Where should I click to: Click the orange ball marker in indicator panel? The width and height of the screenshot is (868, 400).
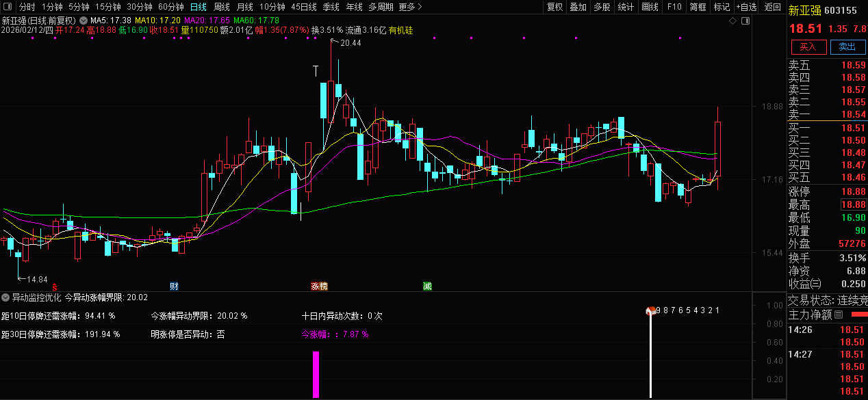click(650, 311)
